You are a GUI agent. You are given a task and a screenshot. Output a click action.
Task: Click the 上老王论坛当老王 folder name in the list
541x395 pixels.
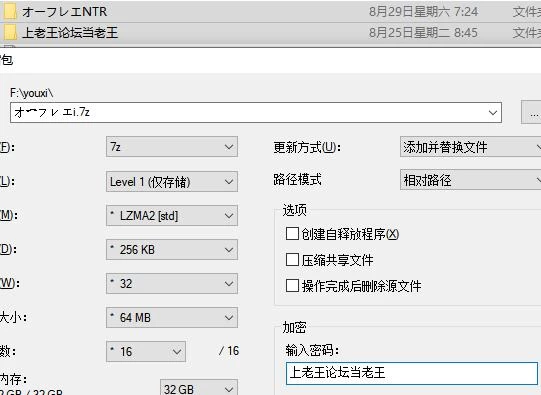coord(70,33)
